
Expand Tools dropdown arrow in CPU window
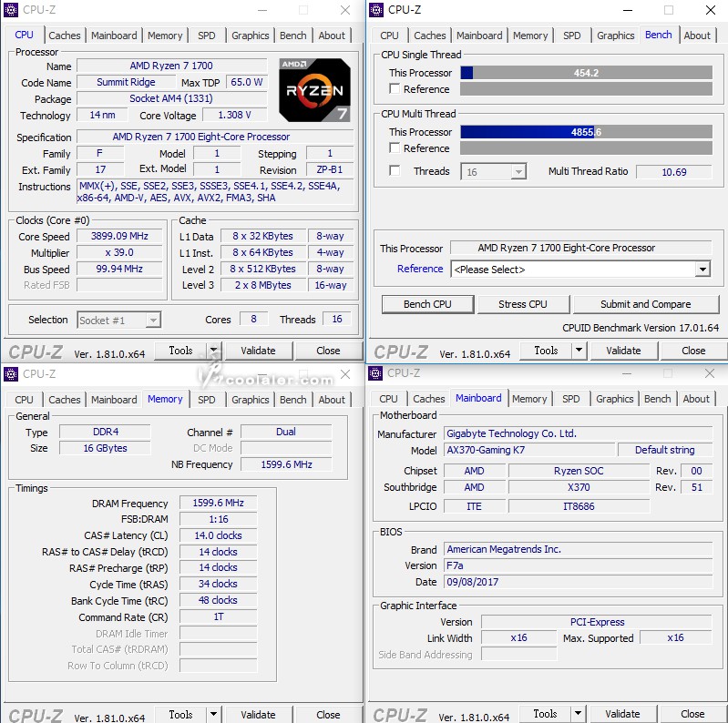[213, 351]
